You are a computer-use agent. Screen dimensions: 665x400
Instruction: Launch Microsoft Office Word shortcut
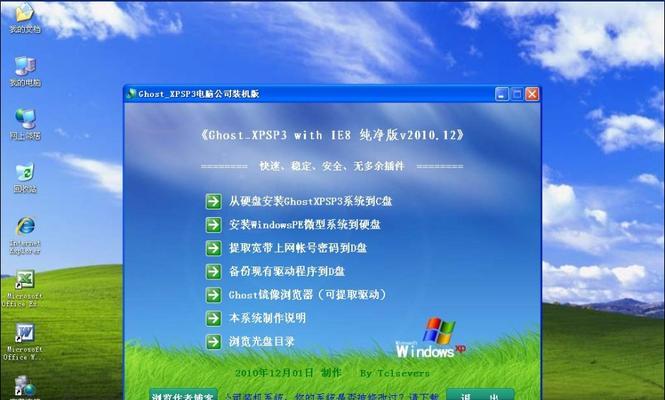[23, 342]
